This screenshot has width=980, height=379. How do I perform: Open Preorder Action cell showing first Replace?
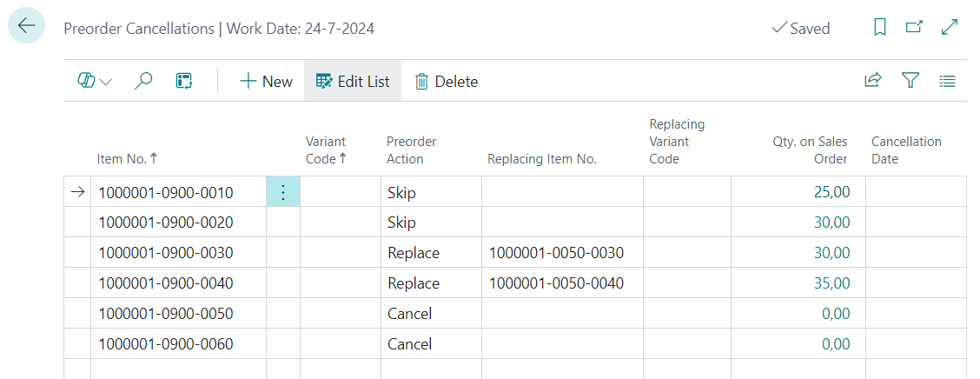(x=414, y=253)
